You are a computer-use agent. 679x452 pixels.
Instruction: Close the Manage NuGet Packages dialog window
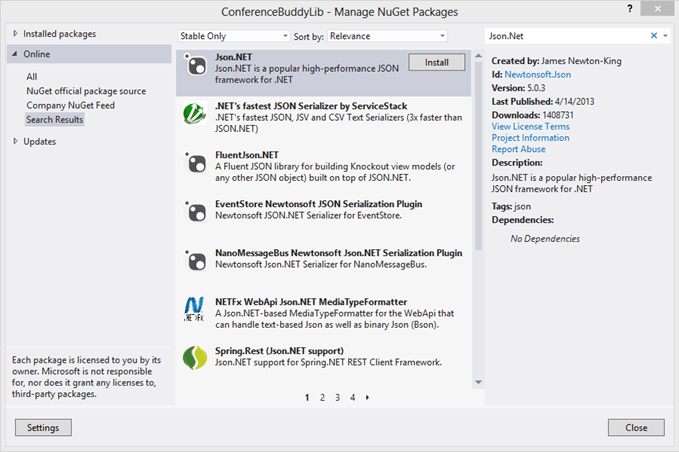coord(657,9)
